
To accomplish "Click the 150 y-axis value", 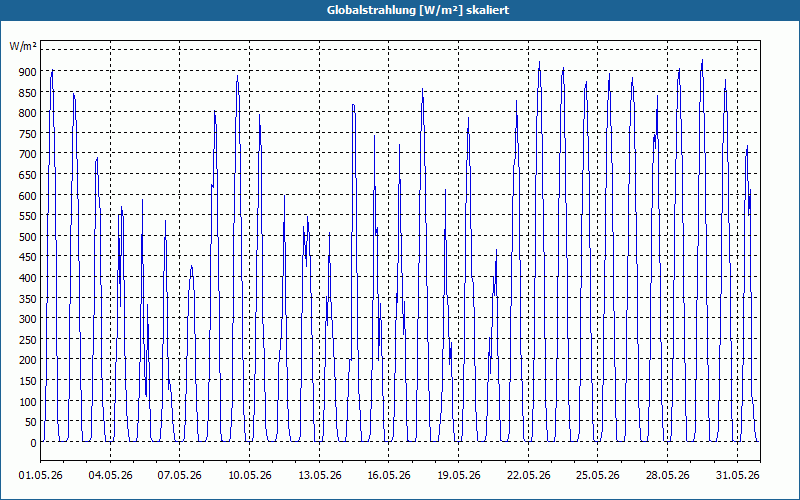I will tap(27, 381).
